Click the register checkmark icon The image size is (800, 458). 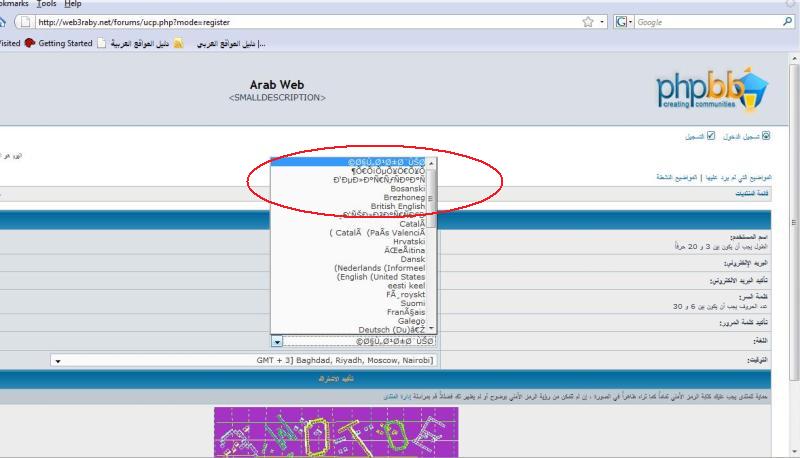710,135
